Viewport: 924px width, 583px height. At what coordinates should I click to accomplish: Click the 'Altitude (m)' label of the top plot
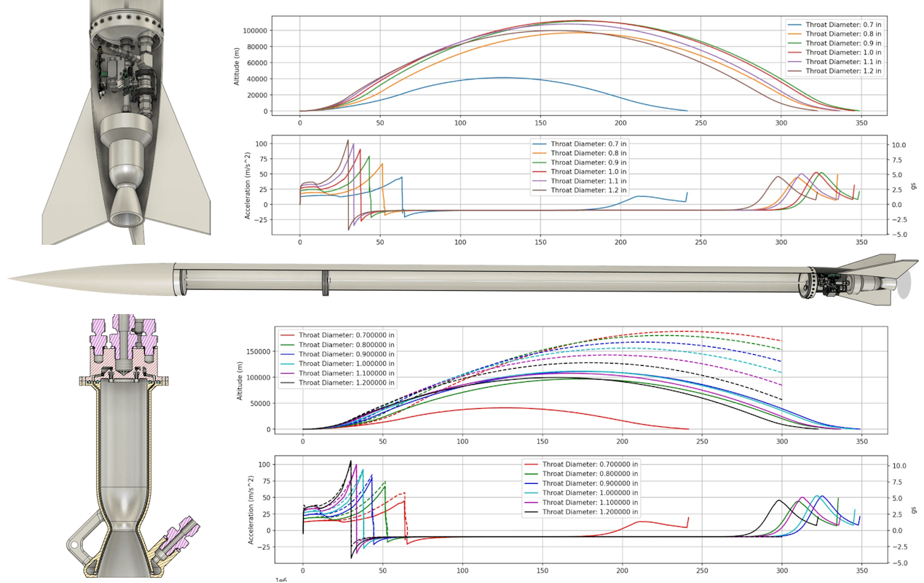click(x=236, y=64)
